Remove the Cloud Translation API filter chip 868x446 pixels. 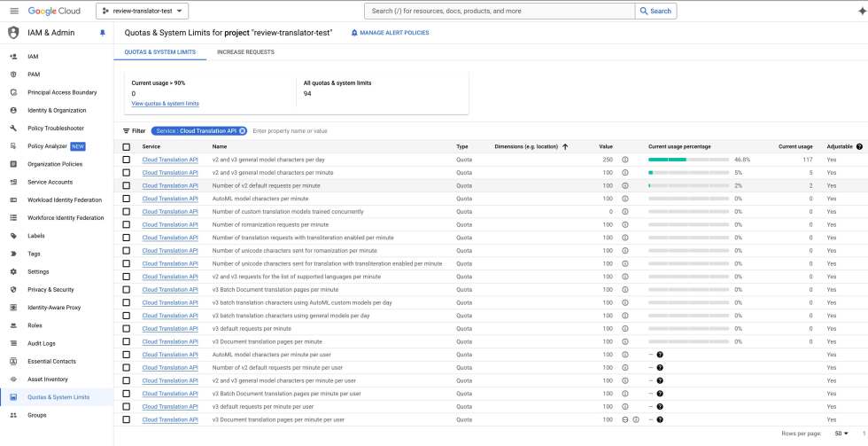point(242,130)
